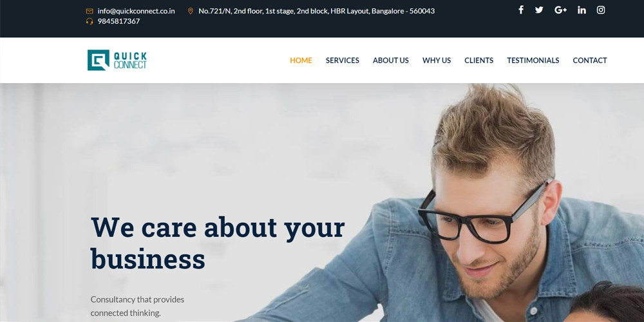Click the location pin icon
The image size is (644, 322).
pos(191,11)
